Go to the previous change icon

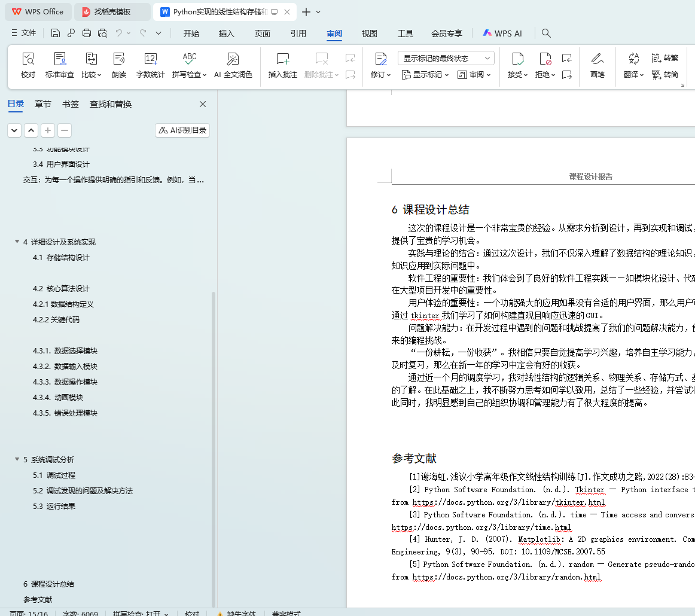click(566, 58)
